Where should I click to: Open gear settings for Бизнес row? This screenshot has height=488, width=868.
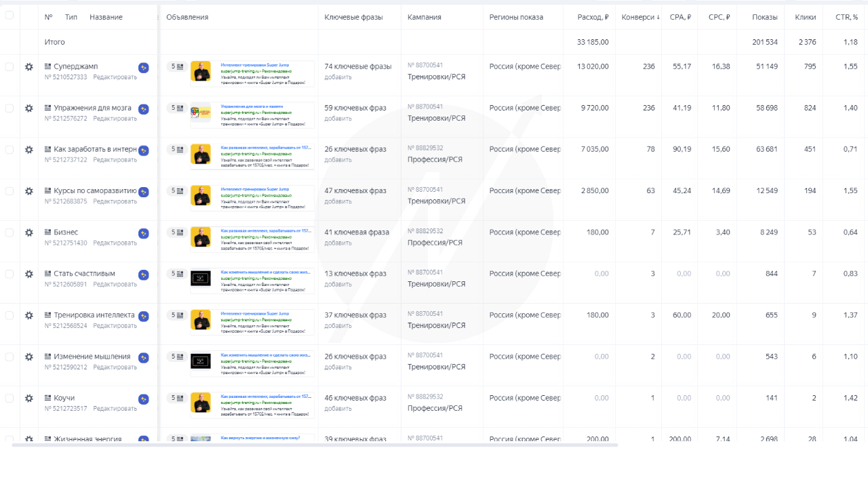28,232
